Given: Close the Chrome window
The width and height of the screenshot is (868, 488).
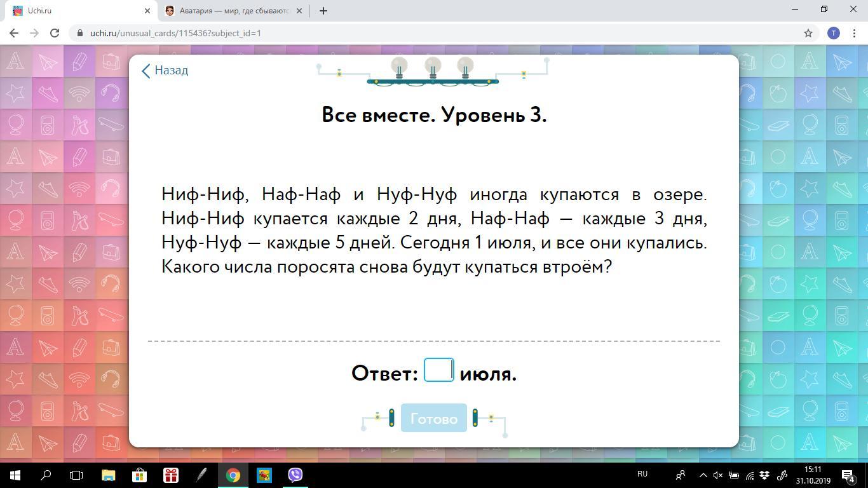Looking at the screenshot, I should tap(853, 10).
